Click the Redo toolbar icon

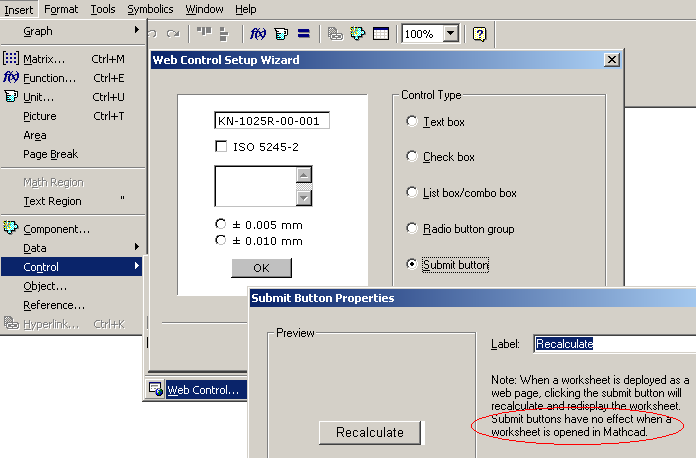point(173,34)
